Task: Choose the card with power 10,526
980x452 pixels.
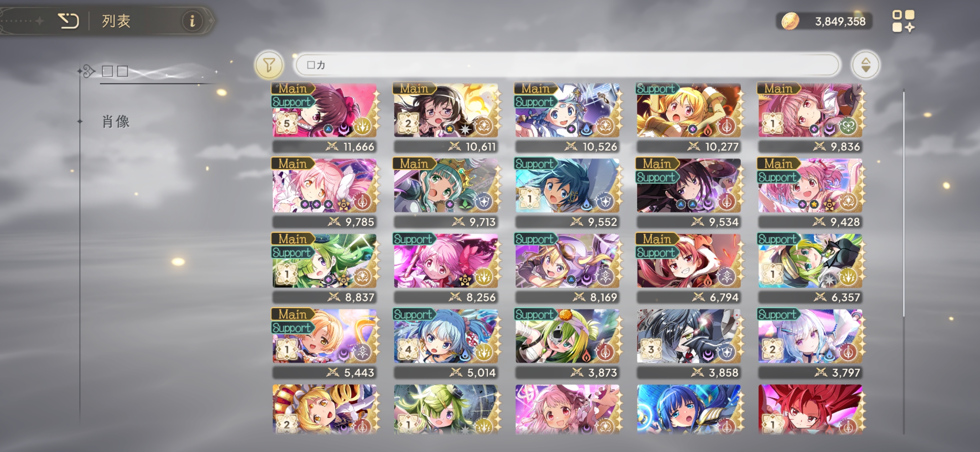Action: pyautogui.click(x=567, y=118)
